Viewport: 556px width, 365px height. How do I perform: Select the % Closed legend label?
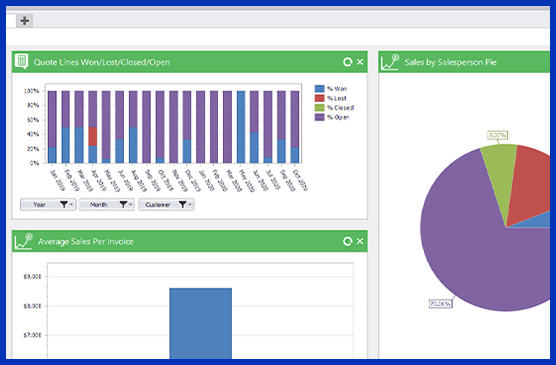pyautogui.click(x=340, y=107)
